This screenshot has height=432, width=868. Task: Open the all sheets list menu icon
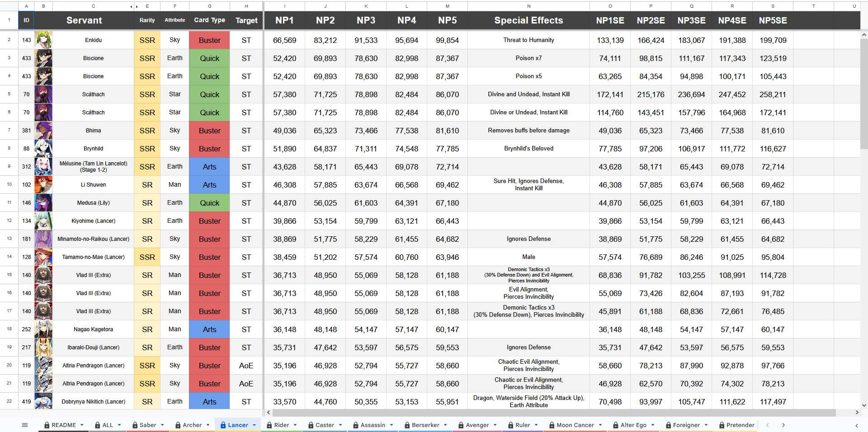pyautogui.click(x=25, y=425)
